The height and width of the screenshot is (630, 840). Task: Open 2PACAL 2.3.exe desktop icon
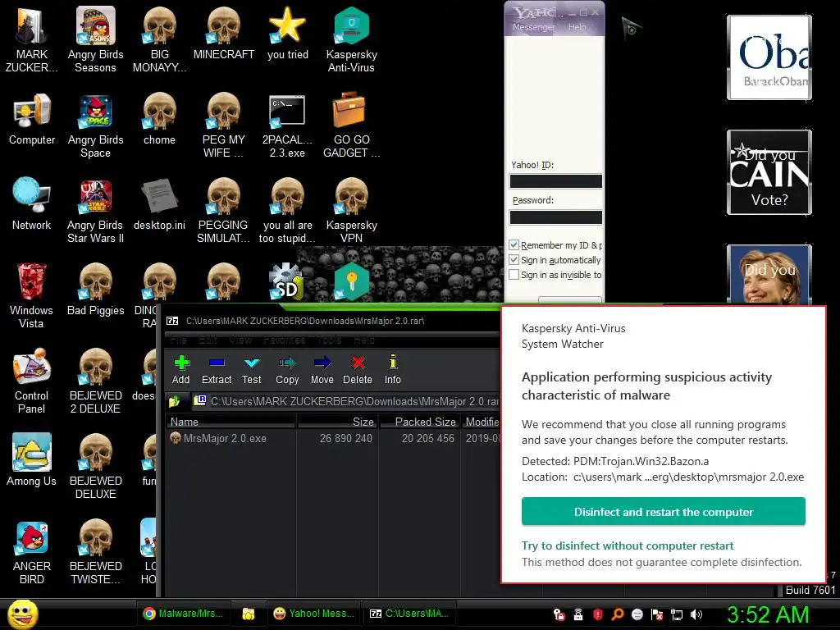(x=287, y=126)
